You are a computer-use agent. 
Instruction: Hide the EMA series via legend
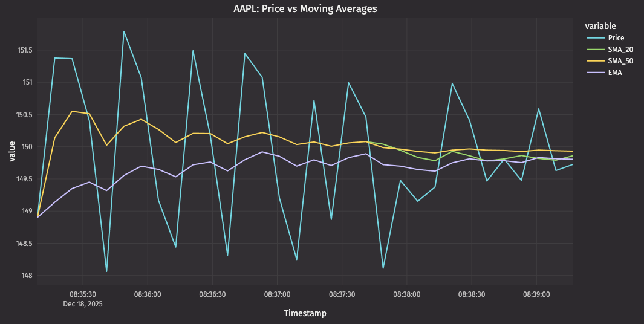[x=615, y=73]
